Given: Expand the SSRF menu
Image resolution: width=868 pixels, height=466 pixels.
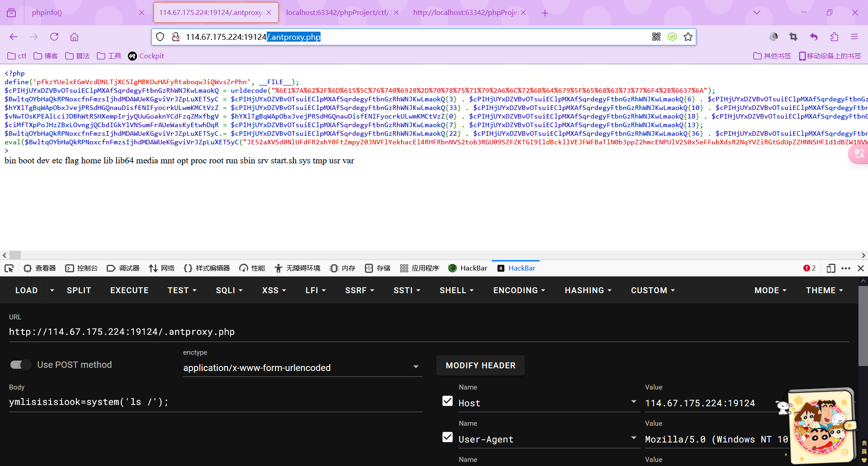Looking at the screenshot, I should point(360,290).
